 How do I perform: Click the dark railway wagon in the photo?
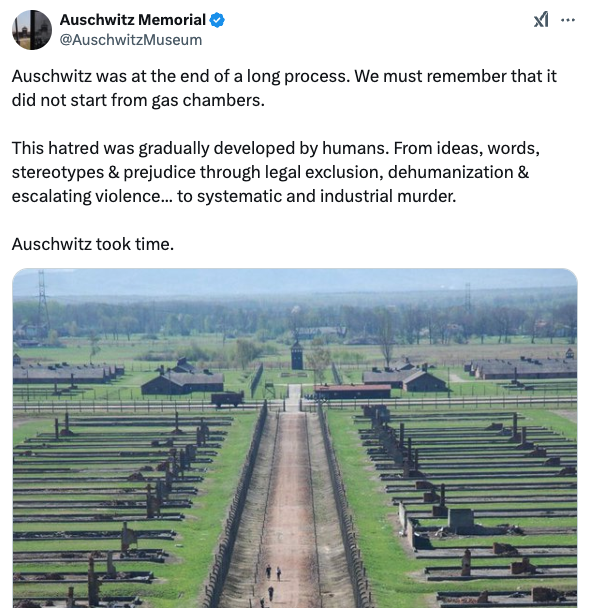point(228,399)
